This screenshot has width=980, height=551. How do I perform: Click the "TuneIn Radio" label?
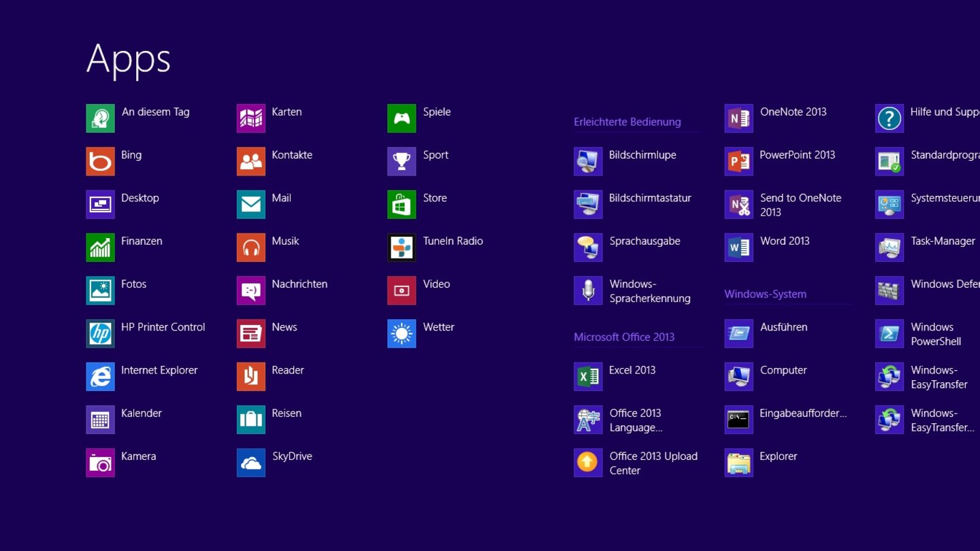453,241
